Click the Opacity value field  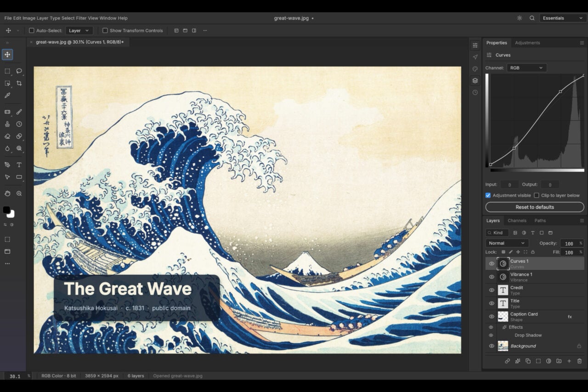tap(569, 243)
